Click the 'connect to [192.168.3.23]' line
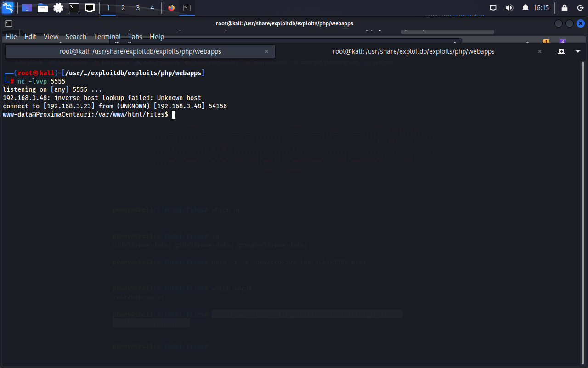The height and width of the screenshot is (368, 588). 115,106
